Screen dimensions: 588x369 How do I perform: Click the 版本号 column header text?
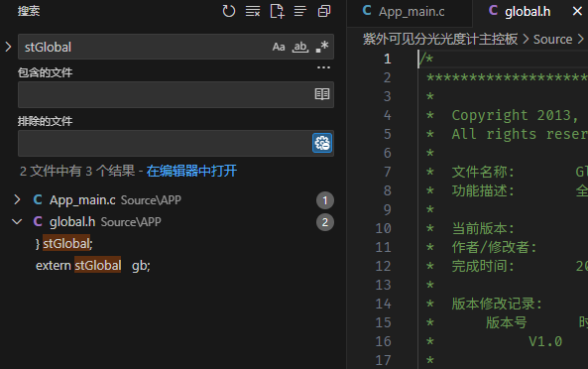point(507,322)
